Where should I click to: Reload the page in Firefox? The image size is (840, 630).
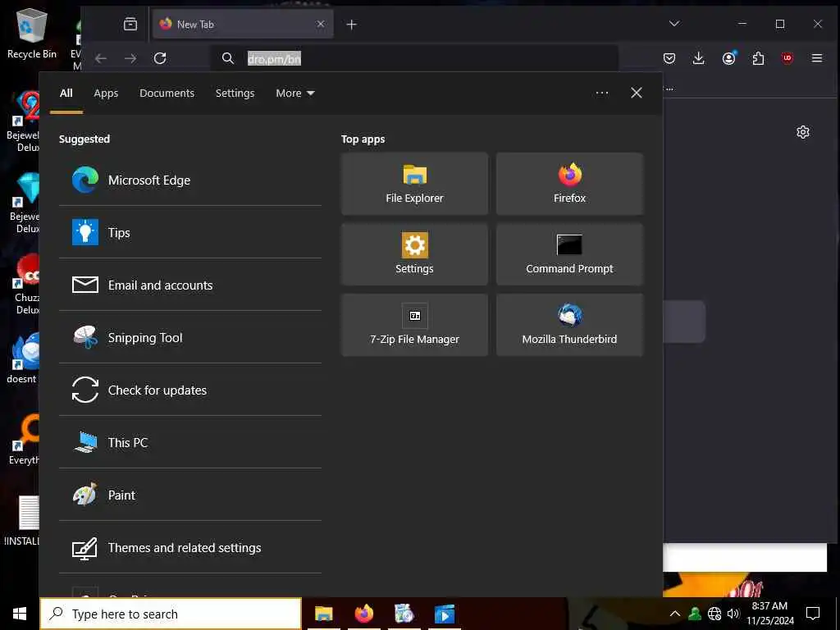pyautogui.click(x=160, y=58)
